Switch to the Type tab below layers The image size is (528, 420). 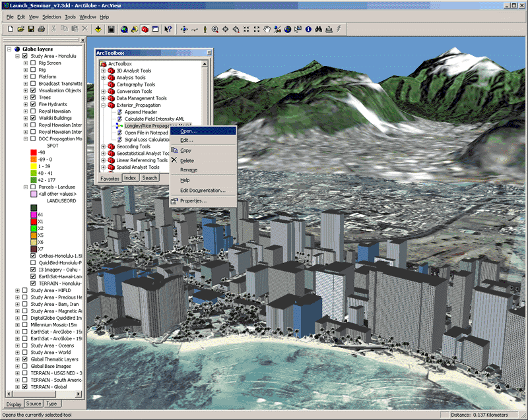[51, 404]
